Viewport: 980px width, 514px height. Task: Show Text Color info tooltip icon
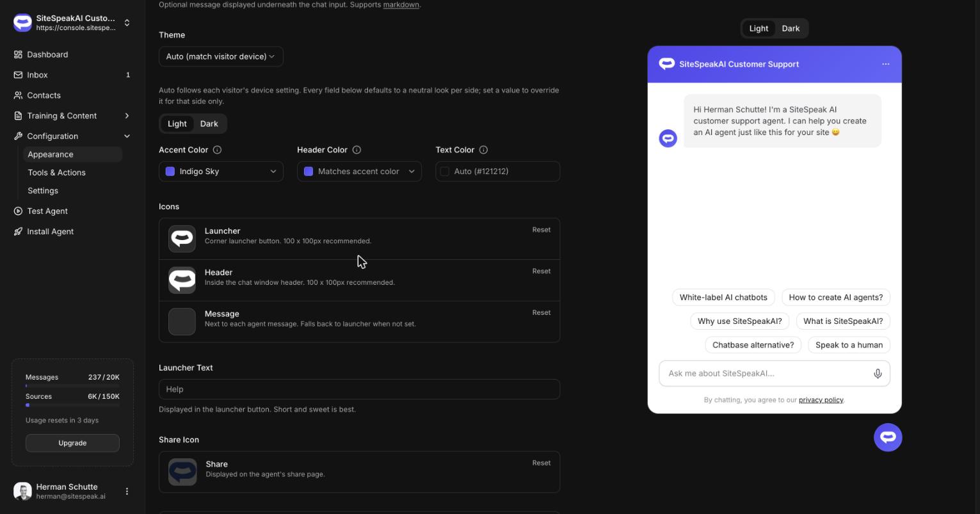(x=483, y=150)
